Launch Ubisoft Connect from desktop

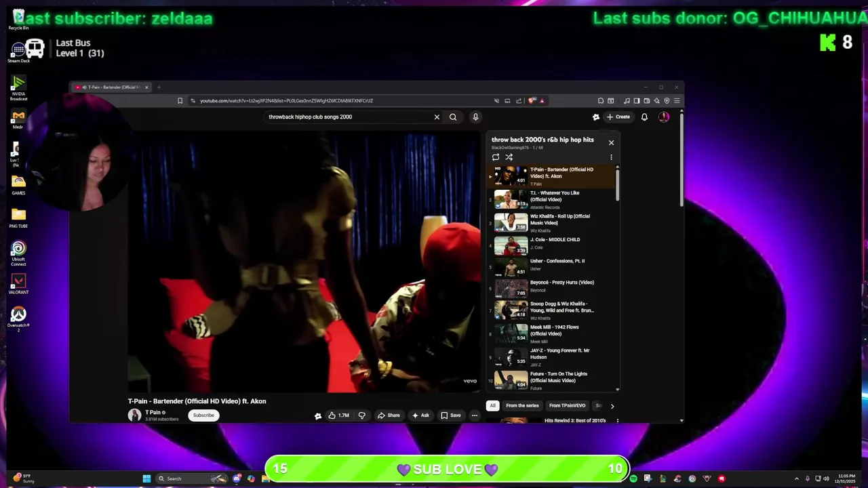point(18,253)
